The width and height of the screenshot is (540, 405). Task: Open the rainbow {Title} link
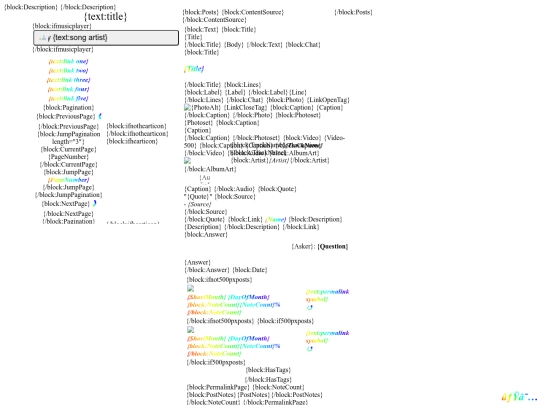[x=194, y=69]
